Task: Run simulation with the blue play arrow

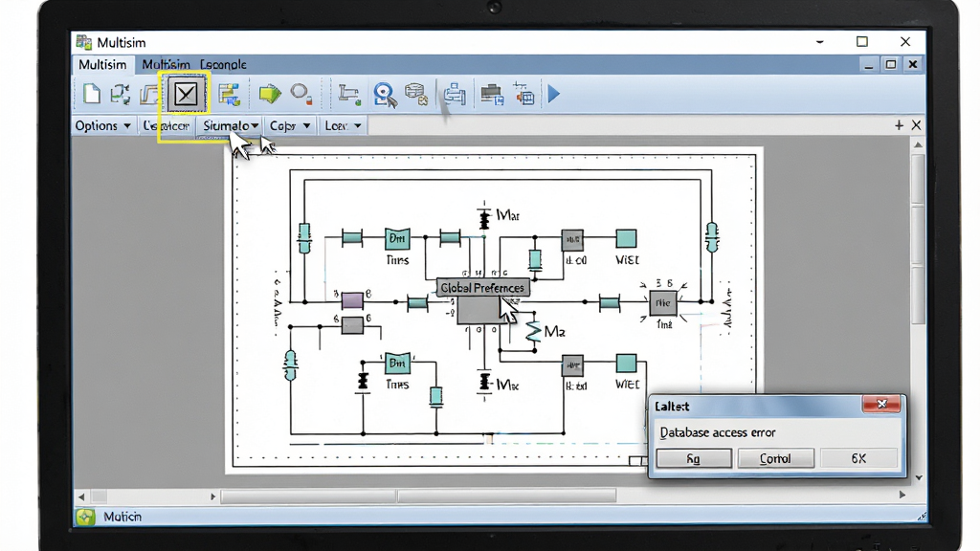Action: (554, 94)
